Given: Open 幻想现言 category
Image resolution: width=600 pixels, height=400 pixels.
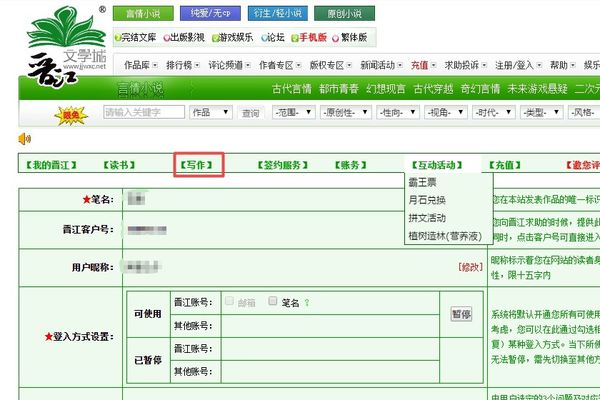Looking at the screenshot, I should click(x=386, y=89).
